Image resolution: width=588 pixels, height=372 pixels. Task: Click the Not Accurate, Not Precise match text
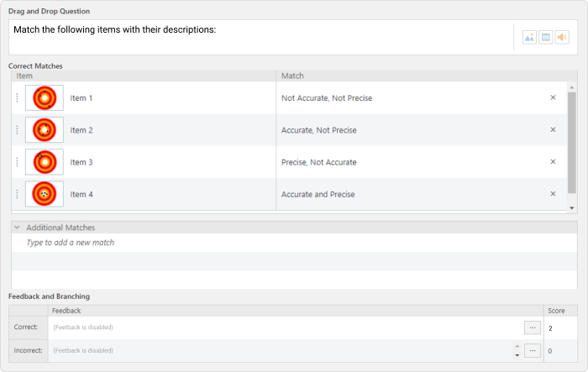pos(327,98)
